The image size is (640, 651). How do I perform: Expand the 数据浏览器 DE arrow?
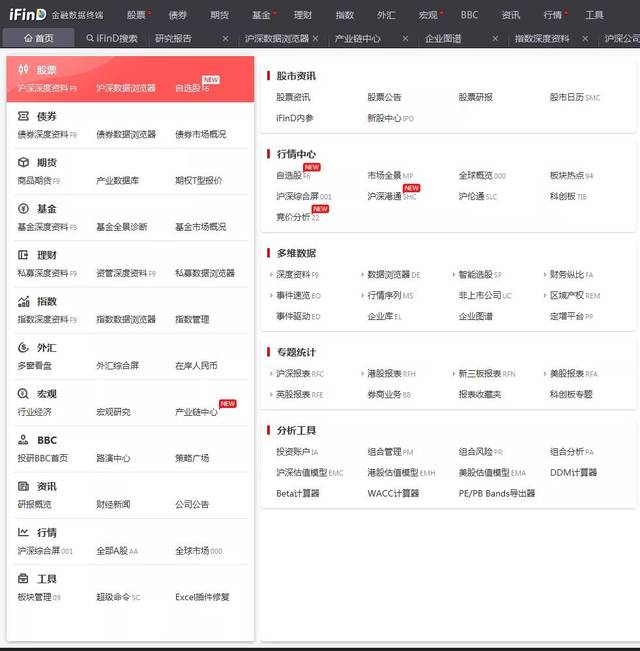tap(362, 274)
